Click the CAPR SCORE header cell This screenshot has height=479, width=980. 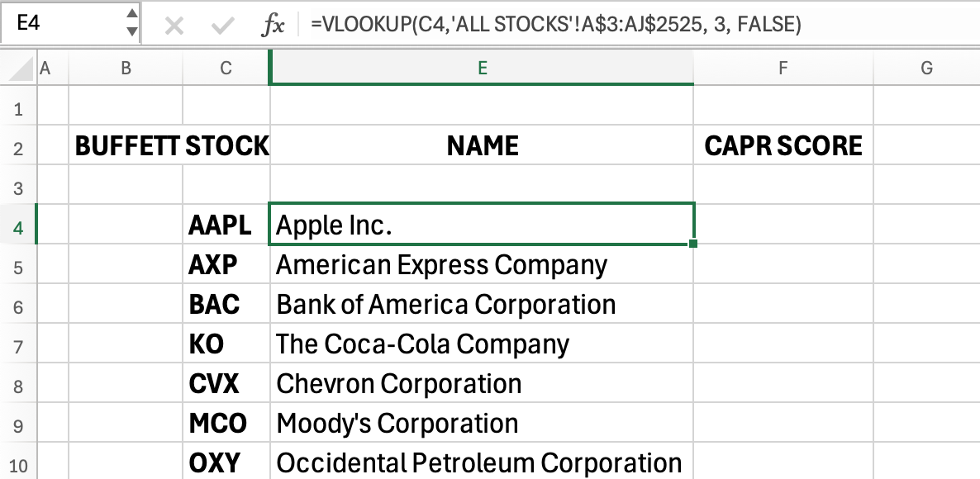tap(783, 147)
